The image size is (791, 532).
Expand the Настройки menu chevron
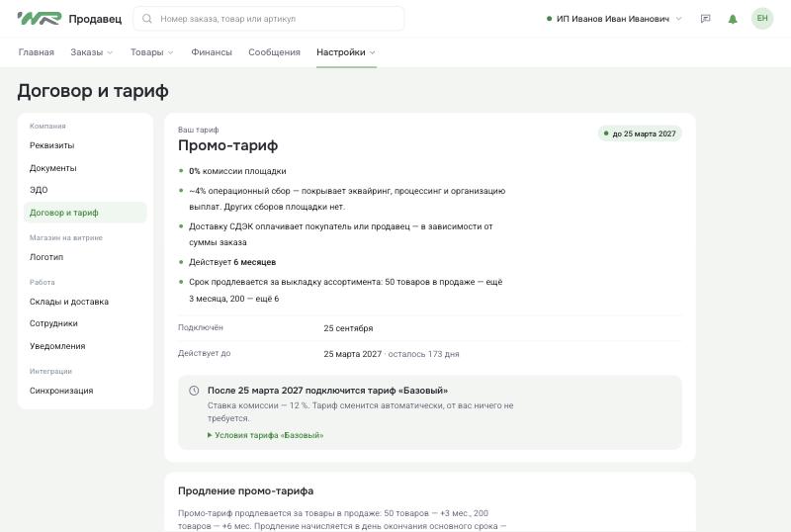click(x=373, y=52)
